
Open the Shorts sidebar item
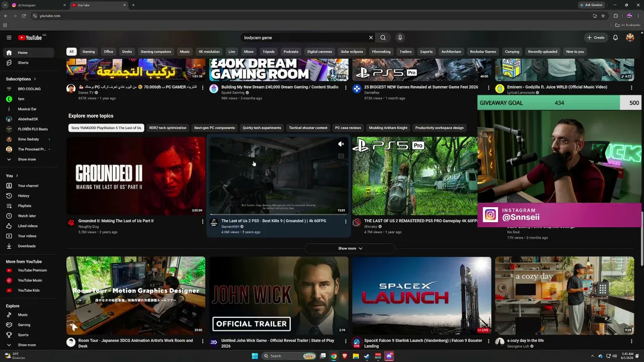click(x=29, y=63)
